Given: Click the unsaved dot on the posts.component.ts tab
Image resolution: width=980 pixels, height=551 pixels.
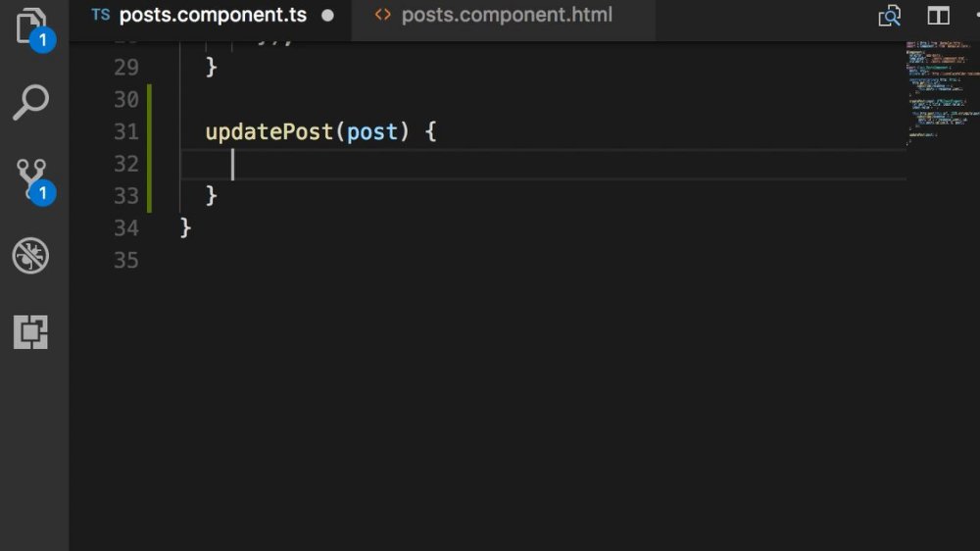Looking at the screenshot, I should coord(327,16).
